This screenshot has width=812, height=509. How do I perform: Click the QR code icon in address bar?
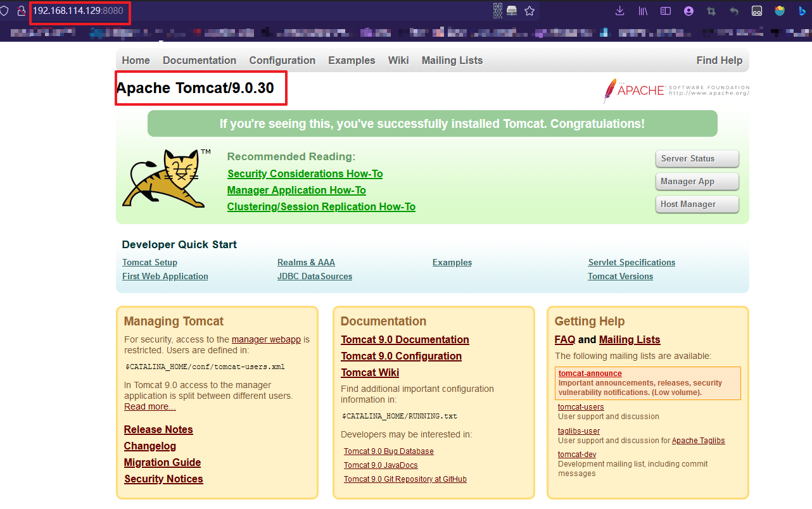coord(498,11)
